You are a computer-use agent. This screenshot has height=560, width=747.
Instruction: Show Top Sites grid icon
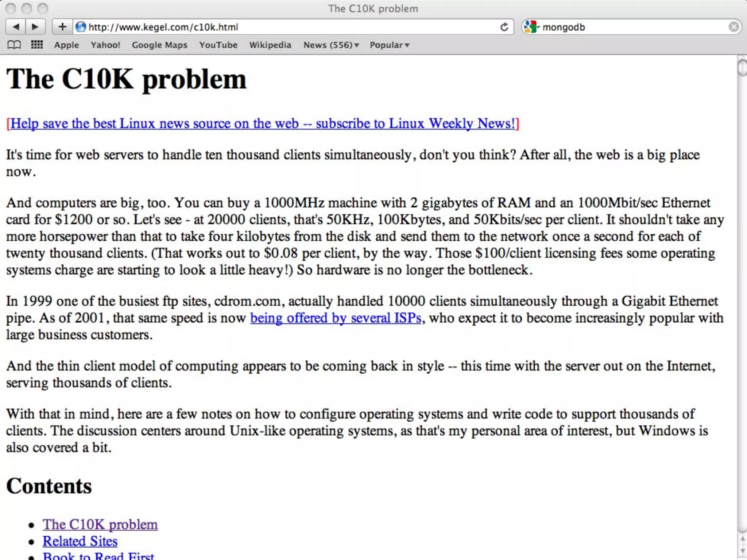(37, 45)
